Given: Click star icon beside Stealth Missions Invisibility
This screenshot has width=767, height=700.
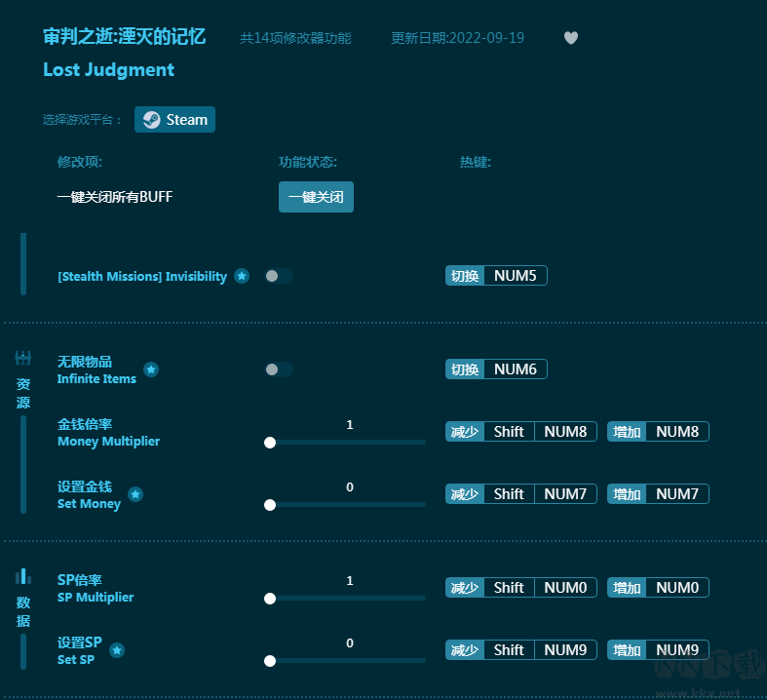Looking at the screenshot, I should pyautogui.click(x=242, y=276).
